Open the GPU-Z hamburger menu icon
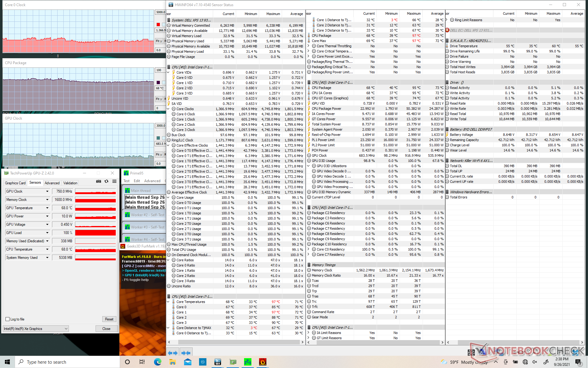The image size is (588, 368). coord(114,182)
